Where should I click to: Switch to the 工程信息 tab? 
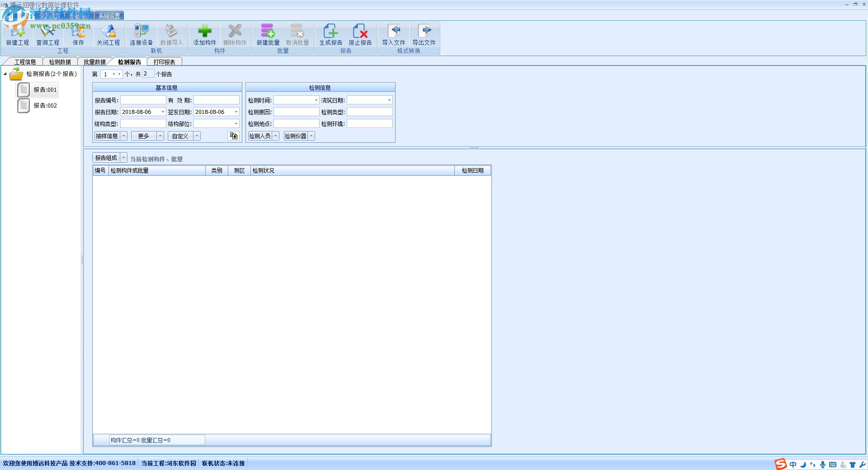(x=25, y=62)
